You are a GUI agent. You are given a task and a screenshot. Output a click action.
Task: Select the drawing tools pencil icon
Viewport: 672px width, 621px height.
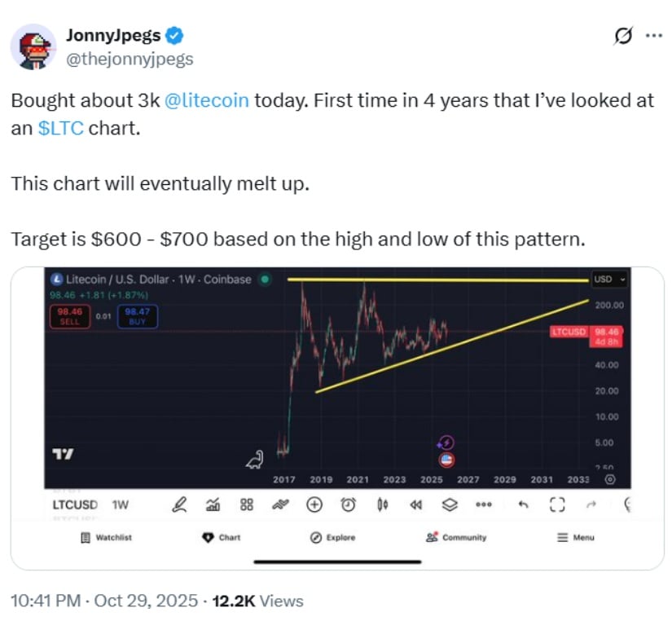pos(178,504)
